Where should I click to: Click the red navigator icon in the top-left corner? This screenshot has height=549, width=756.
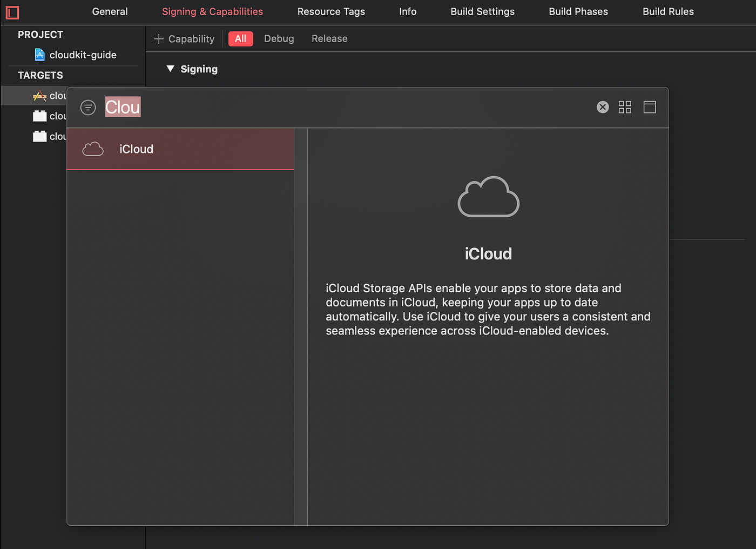pos(12,12)
